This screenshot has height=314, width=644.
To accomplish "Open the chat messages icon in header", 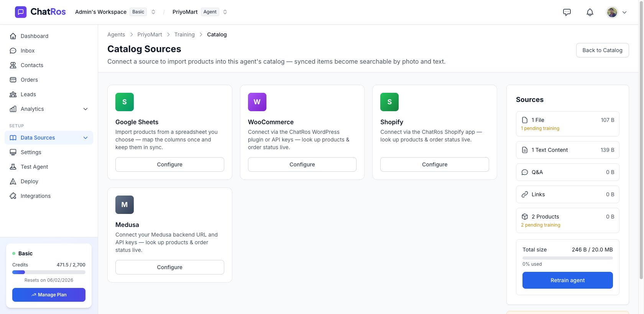I will [567, 12].
